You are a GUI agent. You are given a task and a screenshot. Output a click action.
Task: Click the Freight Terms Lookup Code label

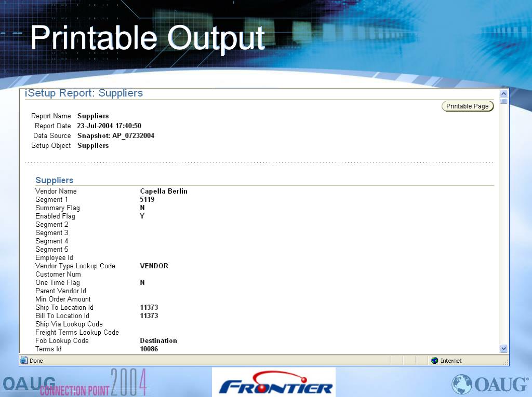point(77,332)
